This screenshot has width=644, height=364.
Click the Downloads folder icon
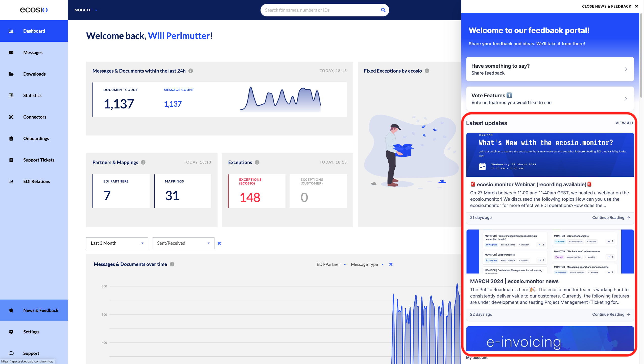(x=11, y=74)
